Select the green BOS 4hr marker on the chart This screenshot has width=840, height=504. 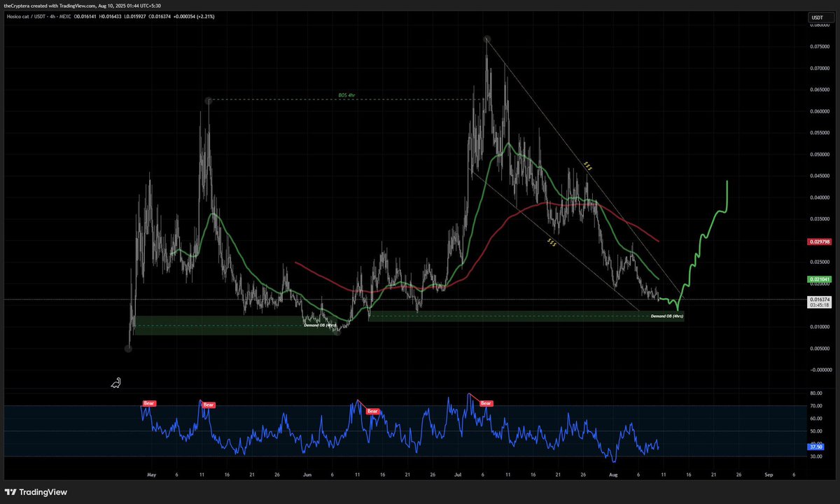pos(346,95)
